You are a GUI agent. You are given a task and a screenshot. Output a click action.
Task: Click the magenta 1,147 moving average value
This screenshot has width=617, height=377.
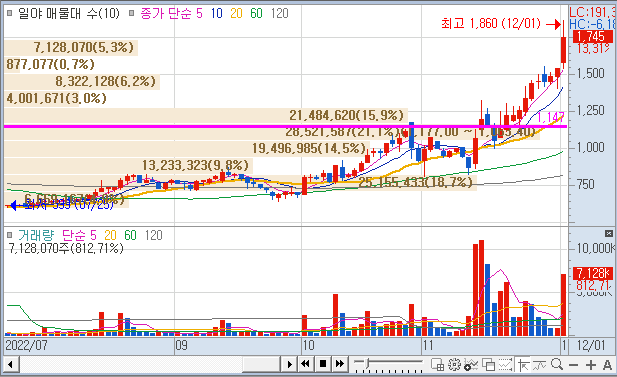pos(550,117)
